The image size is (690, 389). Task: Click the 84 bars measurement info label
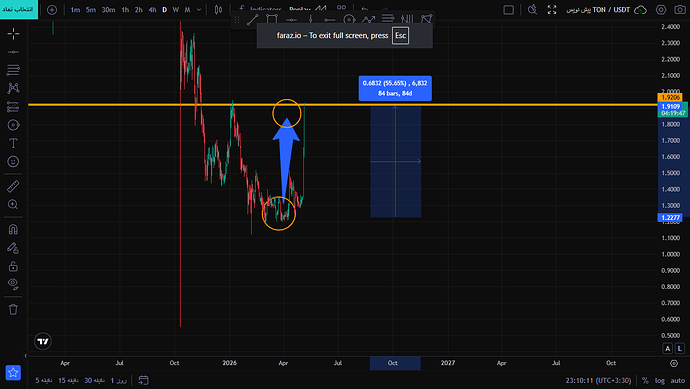(395, 88)
